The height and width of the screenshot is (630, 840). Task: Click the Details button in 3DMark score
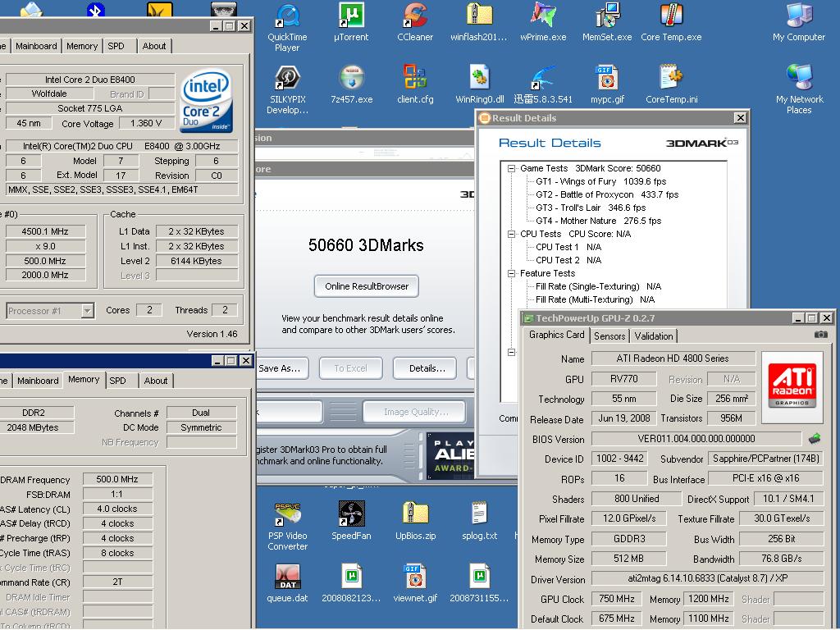[x=427, y=368]
